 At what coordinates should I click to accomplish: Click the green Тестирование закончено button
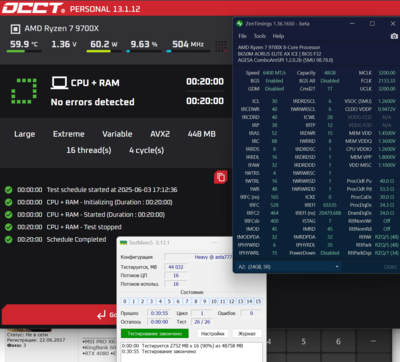(x=155, y=333)
